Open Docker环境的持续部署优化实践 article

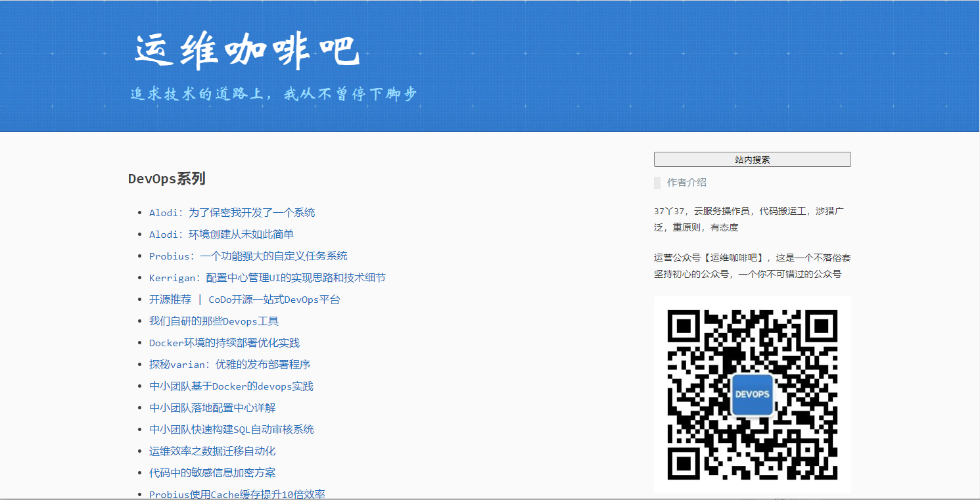click(224, 343)
